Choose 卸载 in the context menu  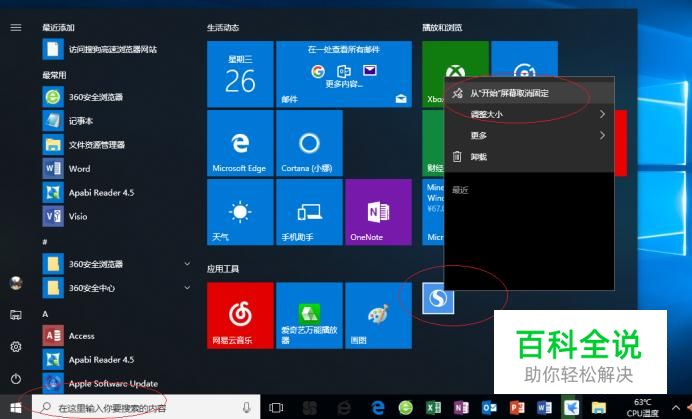click(x=529, y=157)
